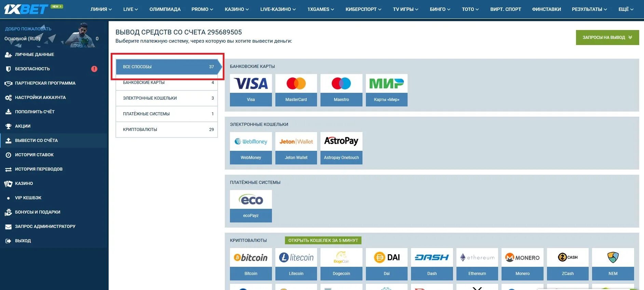Open the Финставки menu item
This screenshot has height=290, width=644.
coord(546,9)
